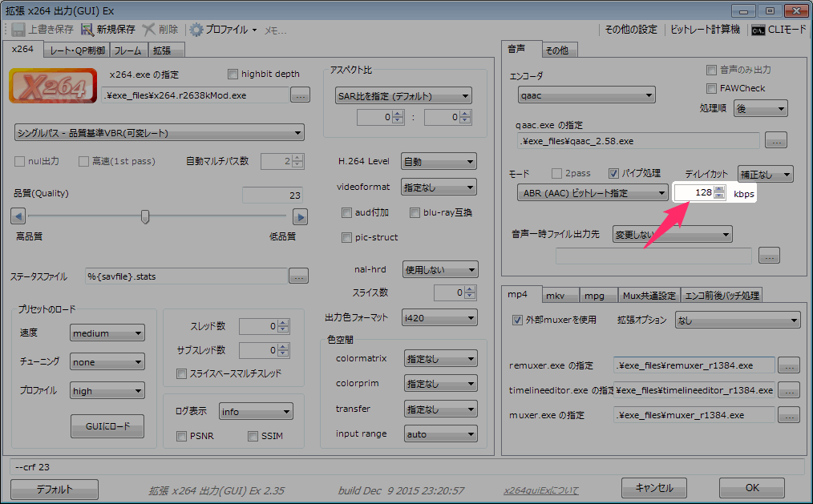
Task: Click left arrow toward 高品質
Action: click(18, 216)
